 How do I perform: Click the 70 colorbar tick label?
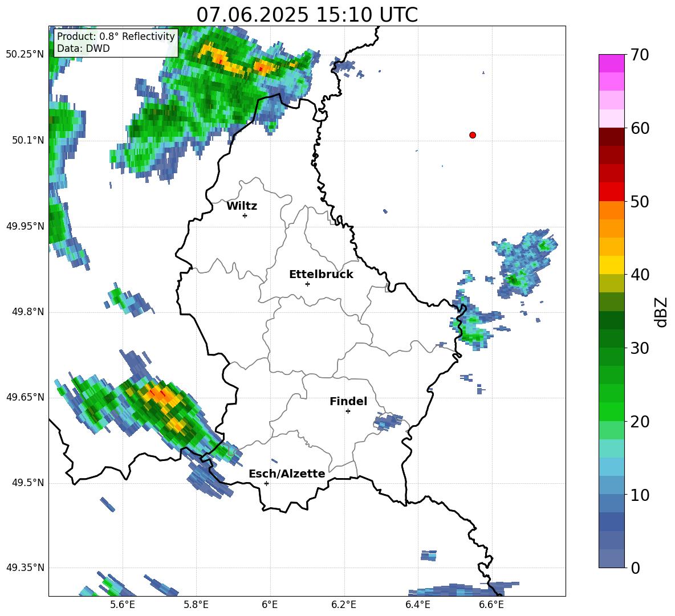[640, 55]
